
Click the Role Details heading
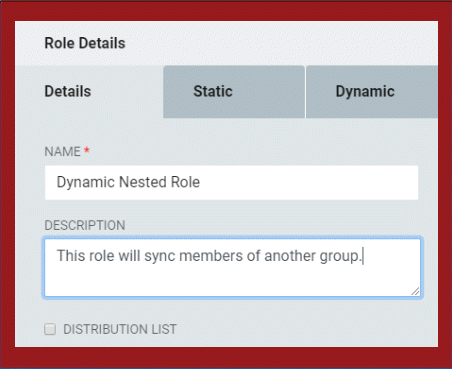click(x=85, y=43)
